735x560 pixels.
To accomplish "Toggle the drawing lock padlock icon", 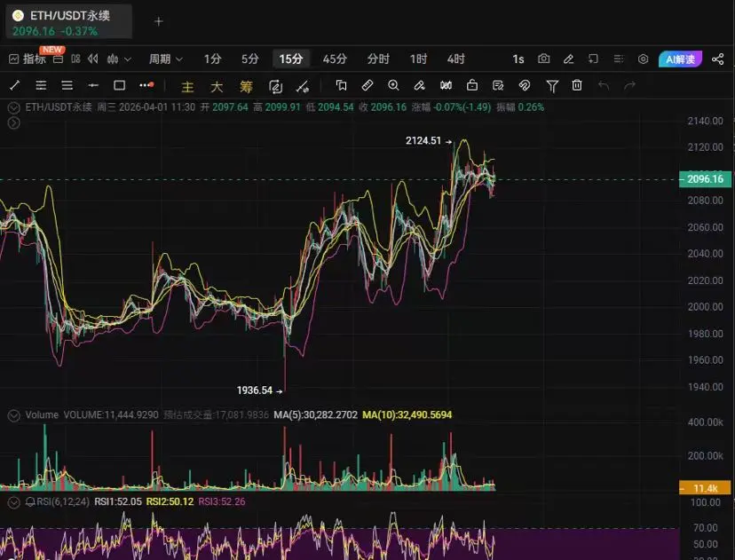I will click(x=472, y=85).
